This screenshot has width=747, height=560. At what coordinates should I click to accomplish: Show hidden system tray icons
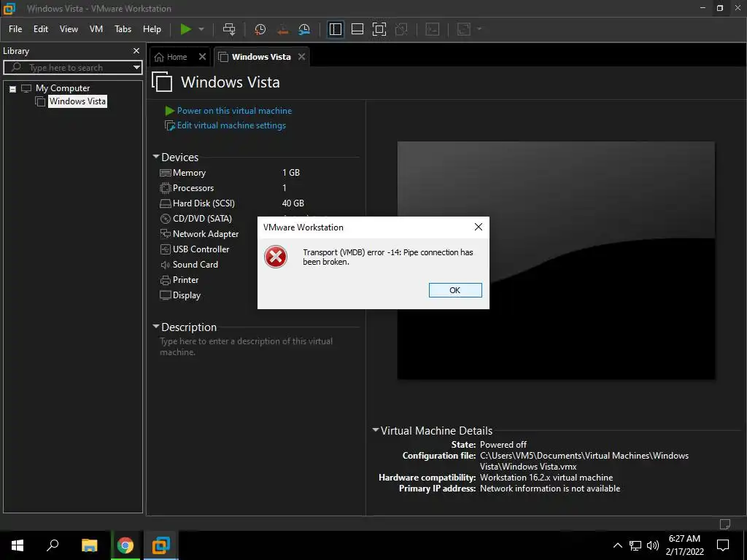pyautogui.click(x=617, y=545)
